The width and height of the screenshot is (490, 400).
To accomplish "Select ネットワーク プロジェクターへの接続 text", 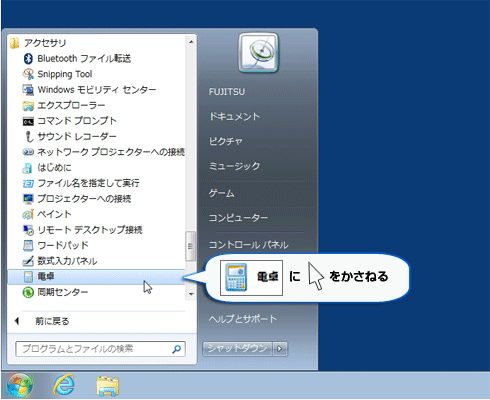I will (111, 152).
